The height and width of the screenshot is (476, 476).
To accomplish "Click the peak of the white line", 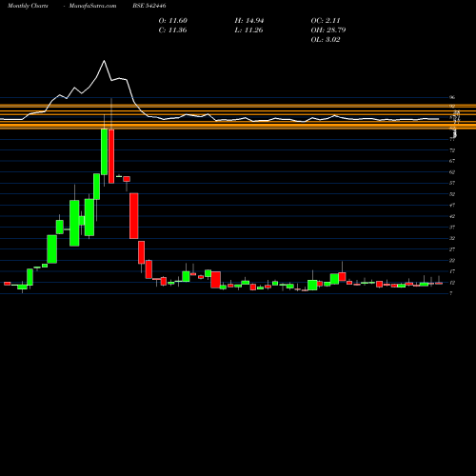I will coord(104,61).
